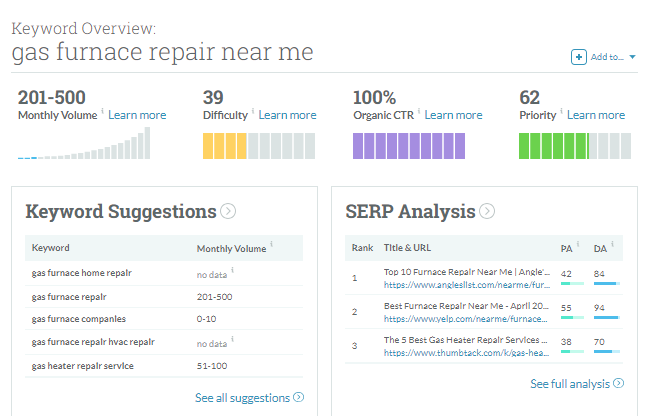Click the SERP Analysis heading

pos(410,211)
